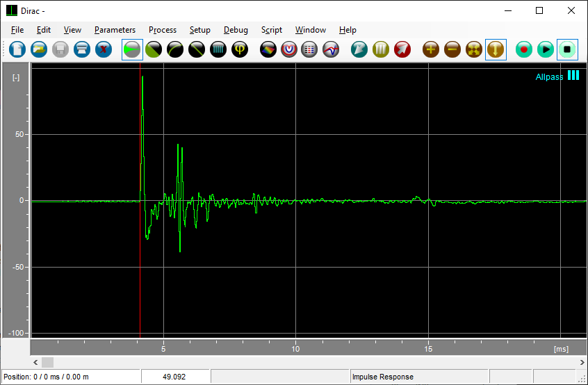Click the zoom-all four-arrows icon

click(x=473, y=49)
